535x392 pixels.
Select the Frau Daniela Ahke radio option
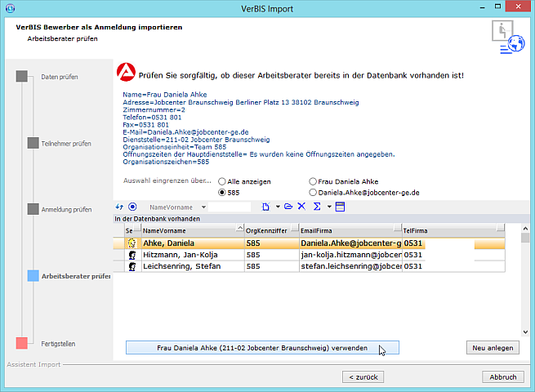coord(313,181)
